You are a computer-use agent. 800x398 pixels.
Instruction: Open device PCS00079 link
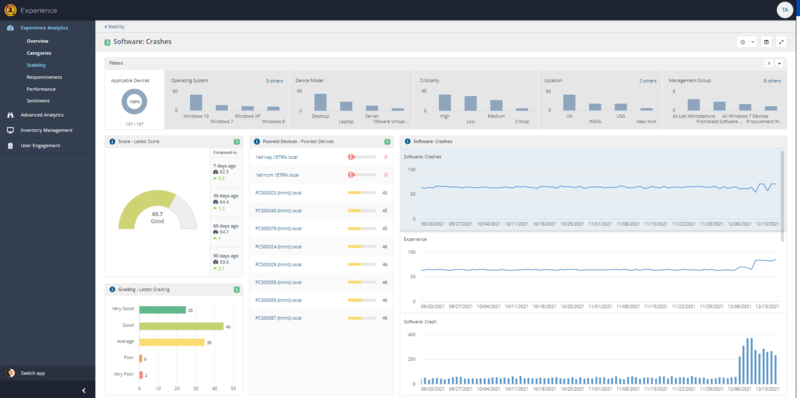click(278, 229)
